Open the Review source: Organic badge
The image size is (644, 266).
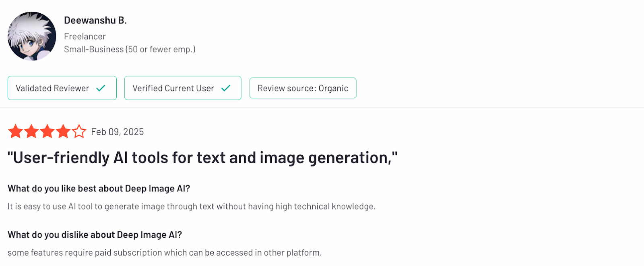303,88
